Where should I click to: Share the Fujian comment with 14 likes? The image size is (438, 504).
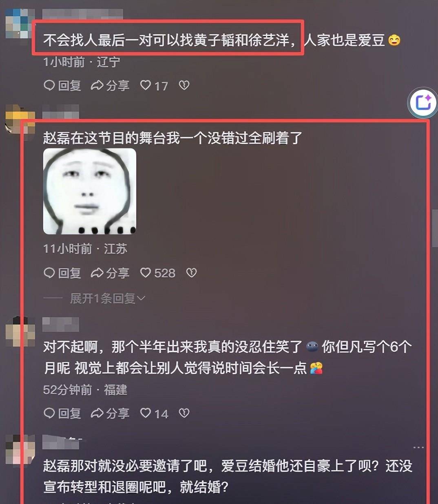click(110, 413)
